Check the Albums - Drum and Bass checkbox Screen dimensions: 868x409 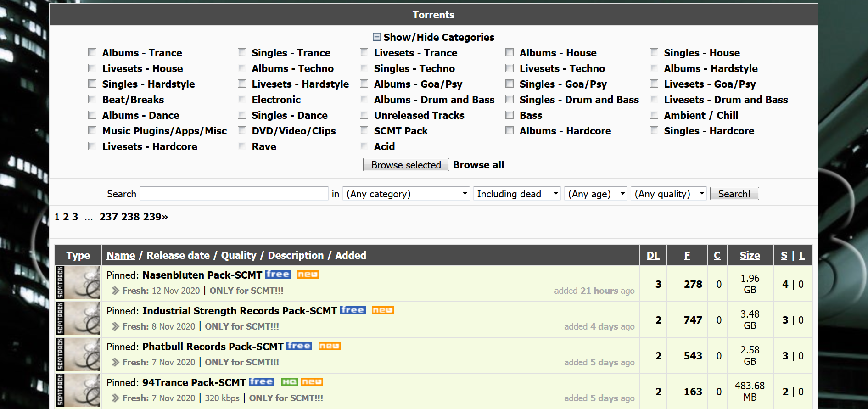364,99
